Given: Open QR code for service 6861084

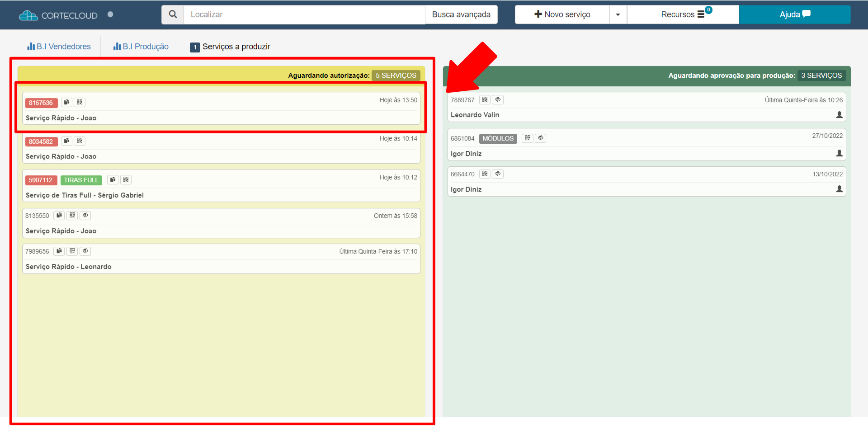Looking at the screenshot, I should 528,138.
